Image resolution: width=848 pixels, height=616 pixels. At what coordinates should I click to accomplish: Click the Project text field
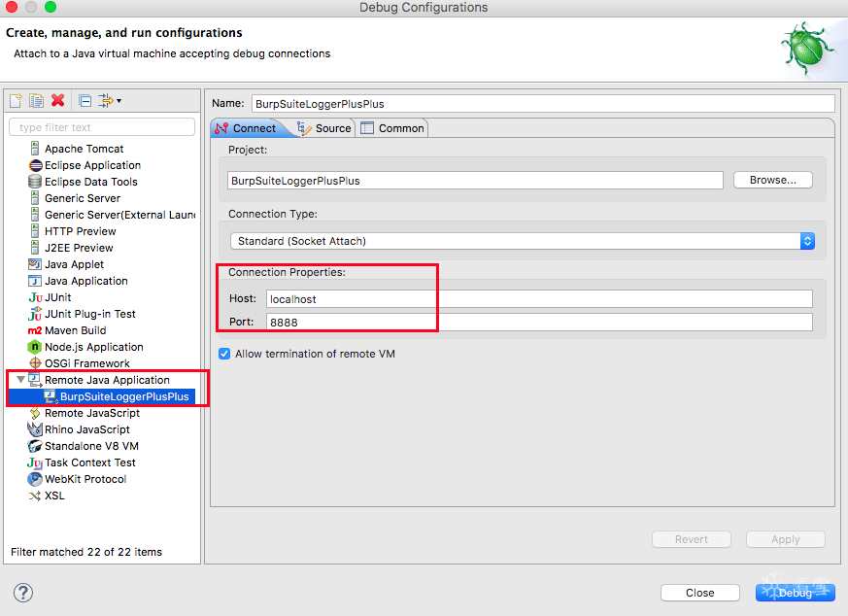[x=475, y=181]
